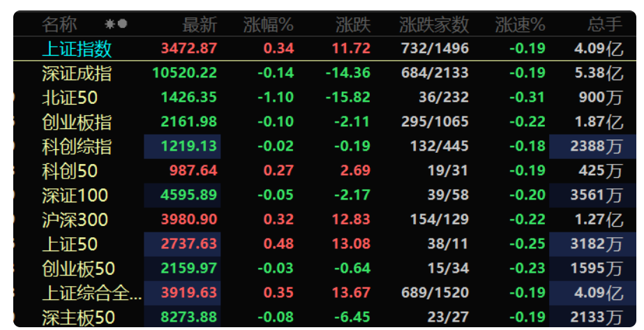The image size is (644, 330).
Task: Click the -14.36 point change of 深证成指
Action: click(x=348, y=73)
